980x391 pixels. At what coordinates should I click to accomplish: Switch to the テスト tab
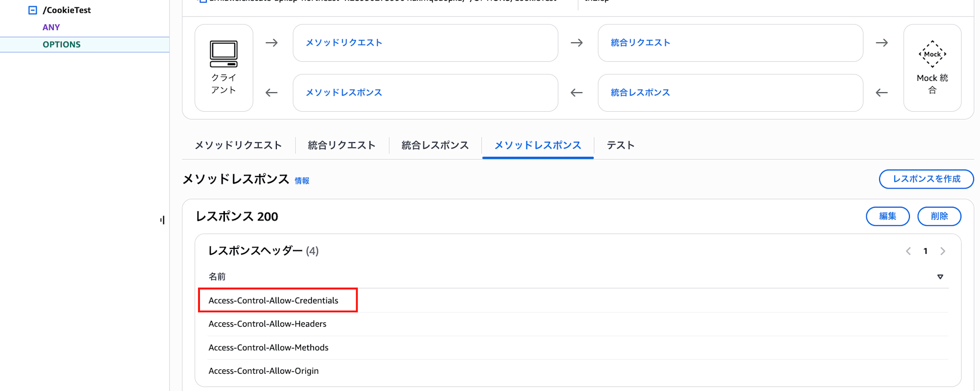pos(620,146)
